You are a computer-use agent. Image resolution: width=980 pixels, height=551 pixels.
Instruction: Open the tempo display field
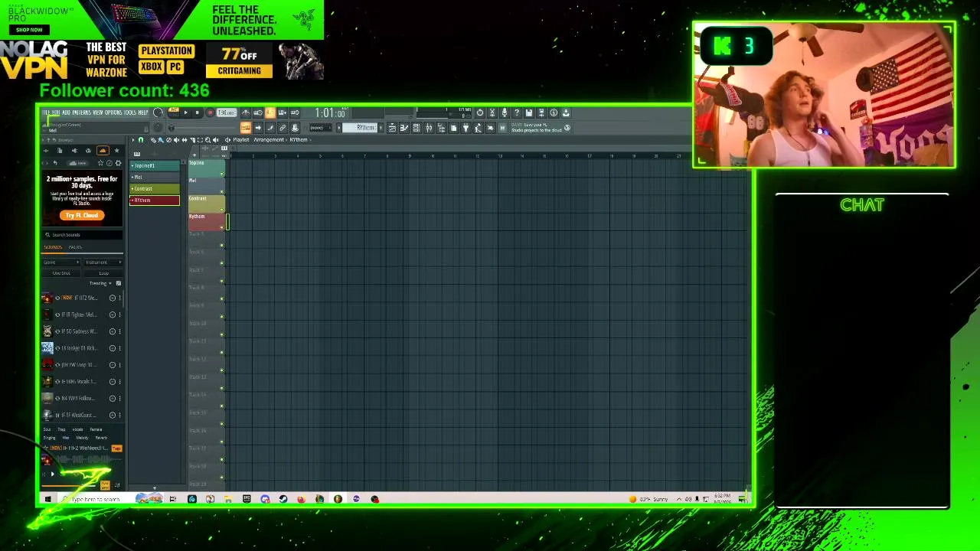point(225,112)
